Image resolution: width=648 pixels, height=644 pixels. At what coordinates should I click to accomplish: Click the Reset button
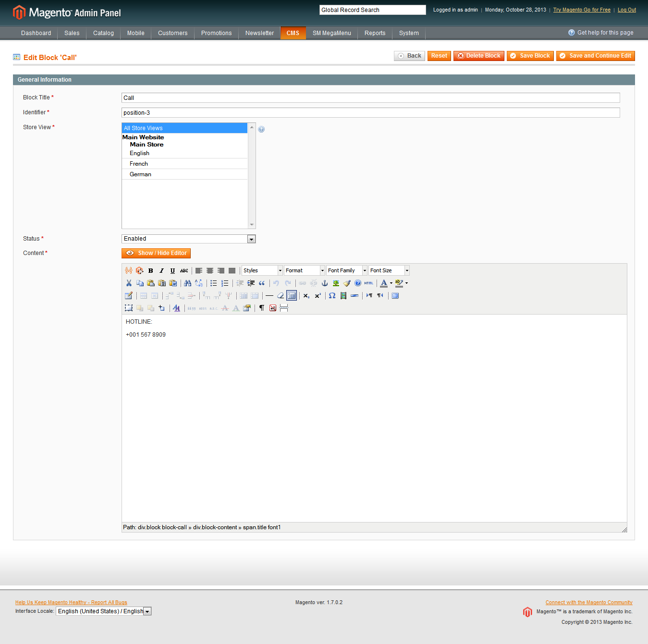tap(439, 56)
